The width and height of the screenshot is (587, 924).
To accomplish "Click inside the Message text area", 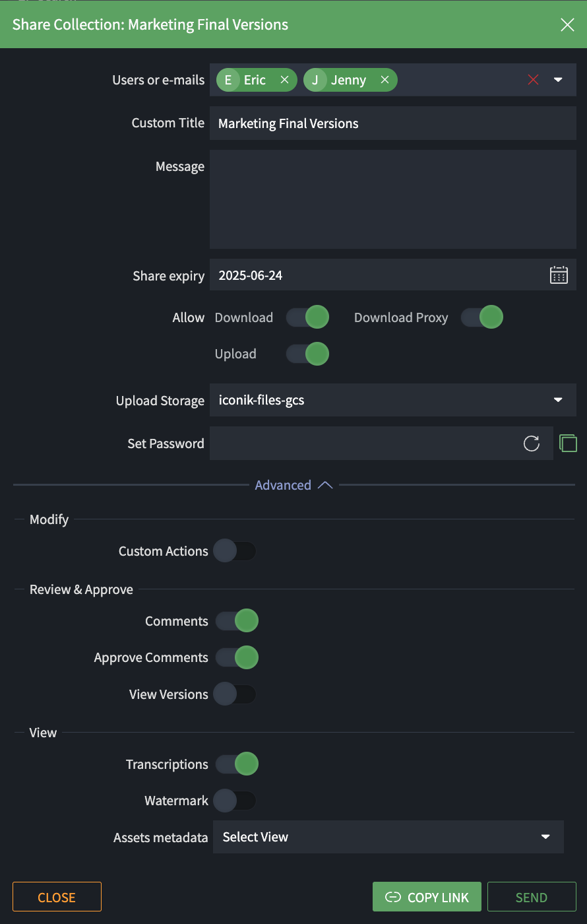I will click(x=392, y=198).
